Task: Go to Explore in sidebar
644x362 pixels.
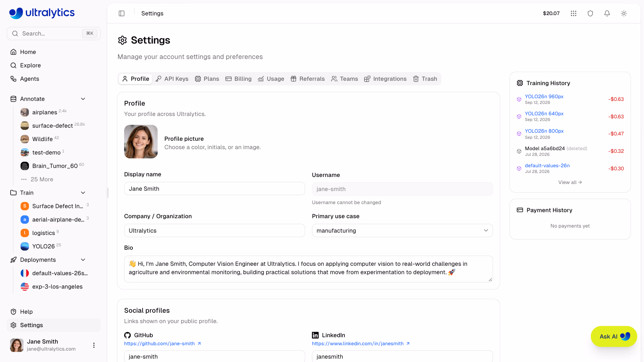Action: tap(54, 65)
